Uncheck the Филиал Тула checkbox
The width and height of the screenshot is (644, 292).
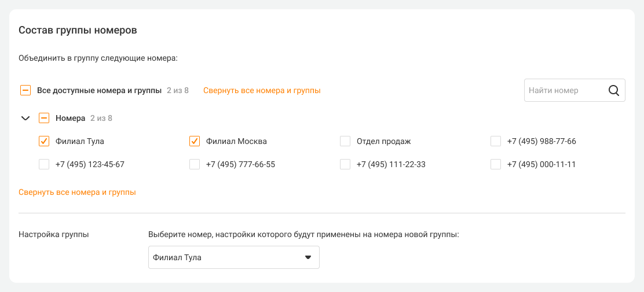[44, 141]
